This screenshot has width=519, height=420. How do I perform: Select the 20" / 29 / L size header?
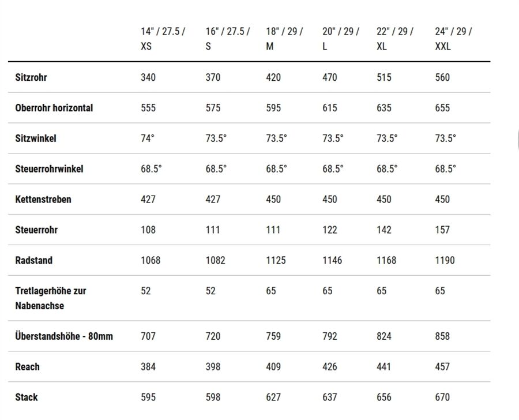coord(341,39)
